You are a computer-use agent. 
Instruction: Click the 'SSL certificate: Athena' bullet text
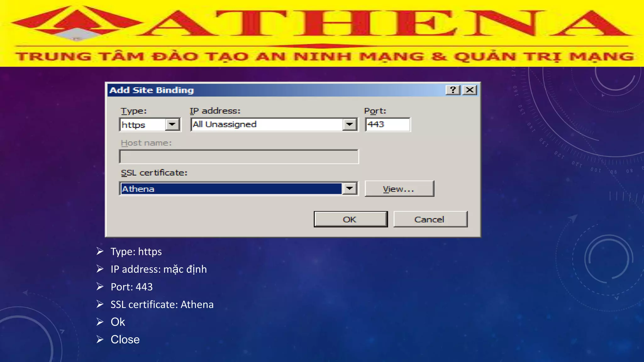click(x=162, y=304)
